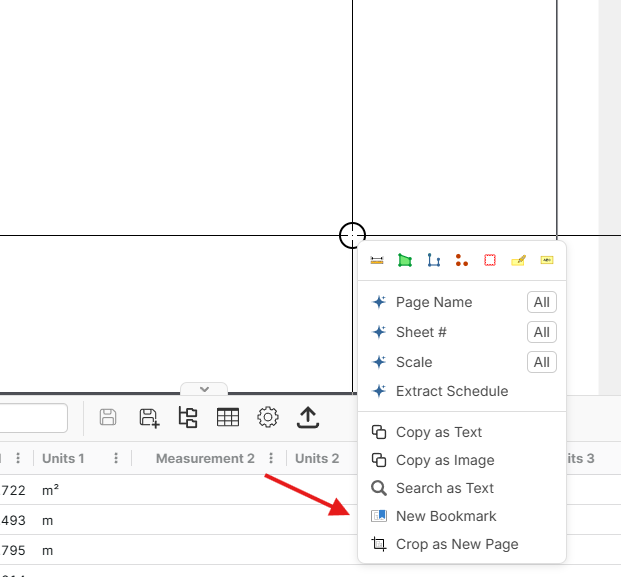Open settings gear in the toolbar

[268, 418]
